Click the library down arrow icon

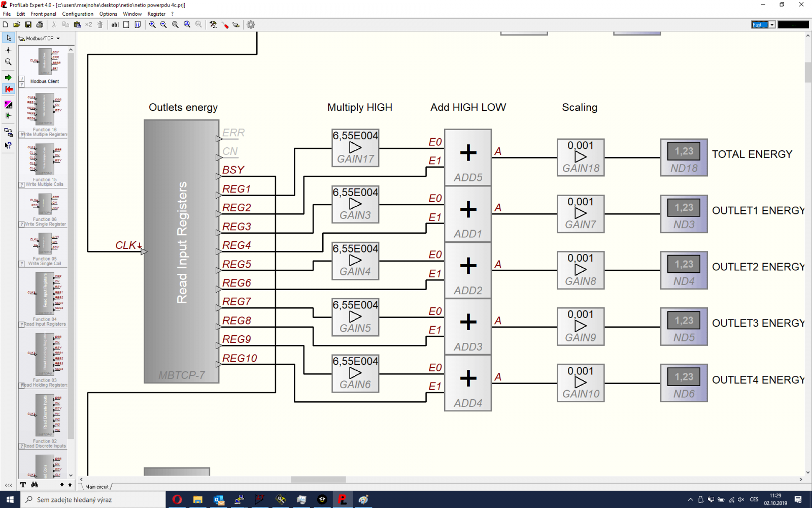click(x=62, y=485)
